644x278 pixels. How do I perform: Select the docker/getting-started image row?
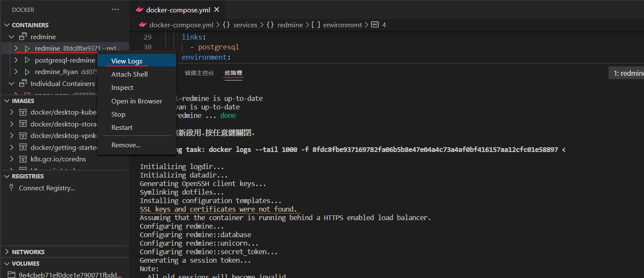point(49,147)
